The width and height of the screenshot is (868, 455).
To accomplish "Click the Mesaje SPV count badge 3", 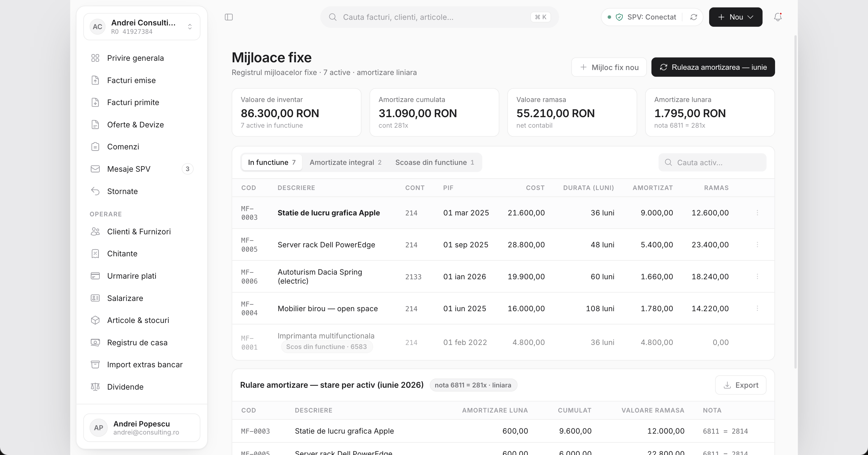I will coord(188,169).
